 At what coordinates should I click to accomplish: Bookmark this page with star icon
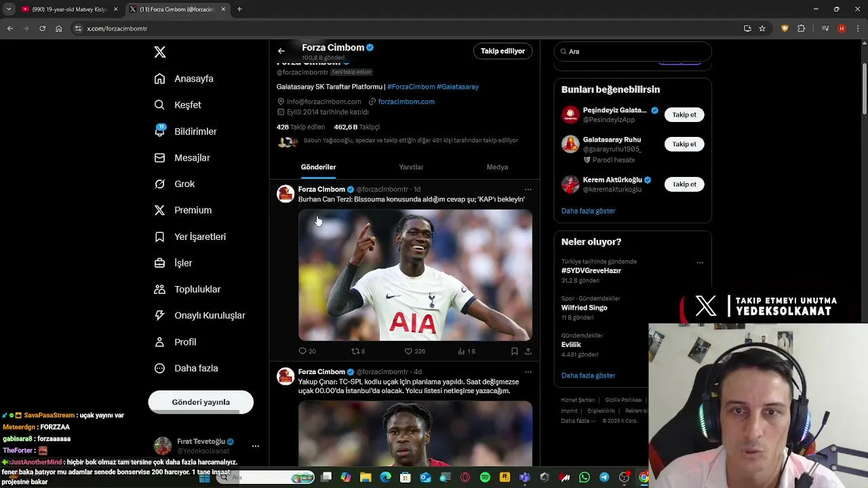(762, 28)
